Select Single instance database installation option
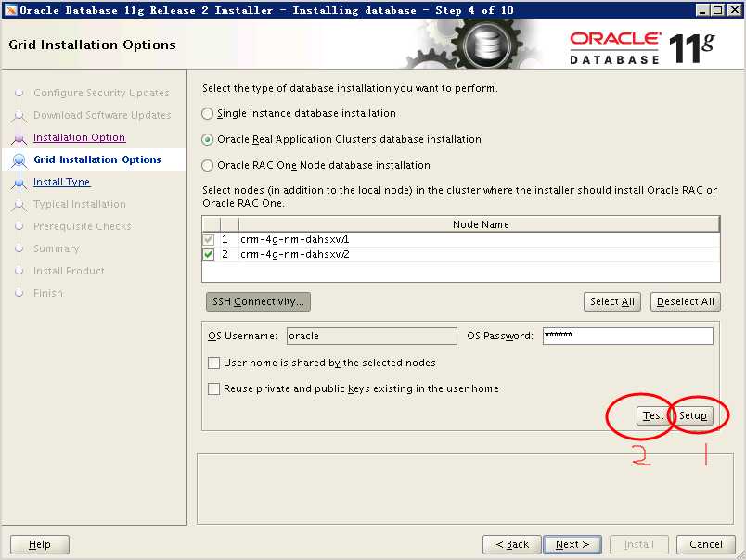Image resolution: width=746 pixels, height=560 pixels. coord(207,114)
